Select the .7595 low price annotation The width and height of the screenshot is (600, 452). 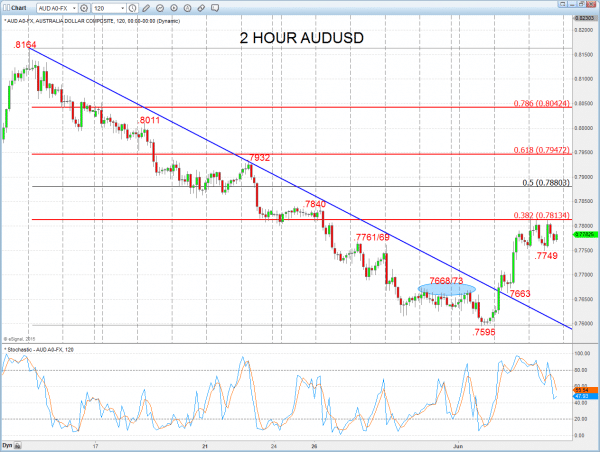484,332
